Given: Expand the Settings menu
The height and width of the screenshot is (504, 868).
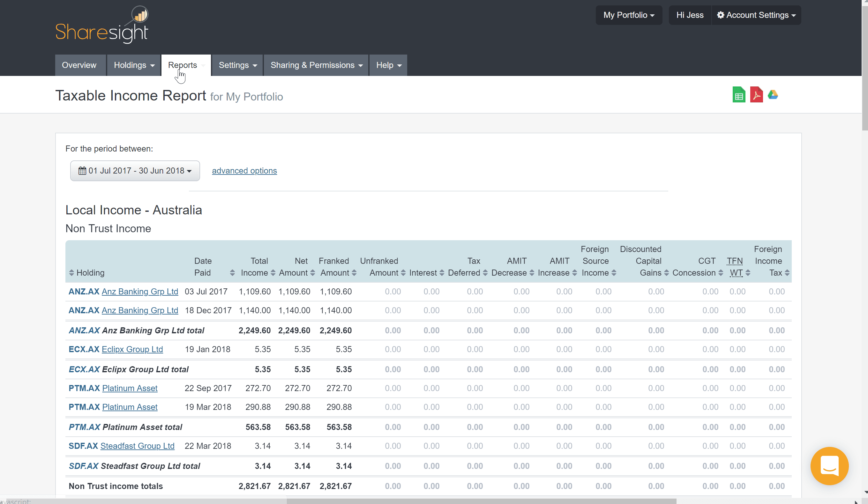Looking at the screenshot, I should click(x=238, y=65).
